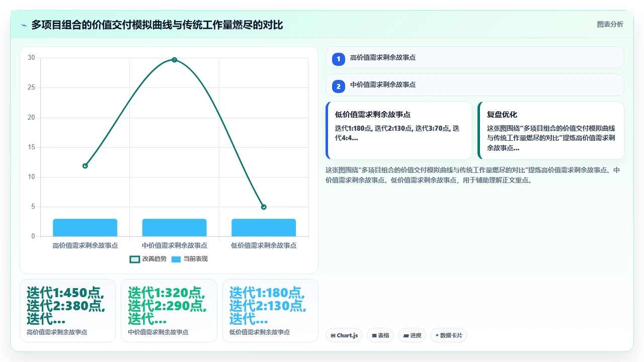Open the 复盘优化 card
644x362 pixels.
coord(551,130)
